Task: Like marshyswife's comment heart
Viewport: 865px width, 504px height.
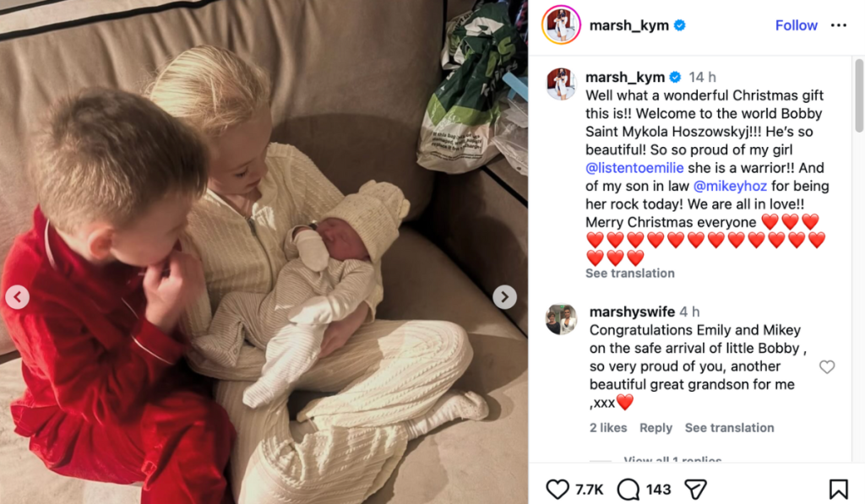Action: click(x=826, y=366)
